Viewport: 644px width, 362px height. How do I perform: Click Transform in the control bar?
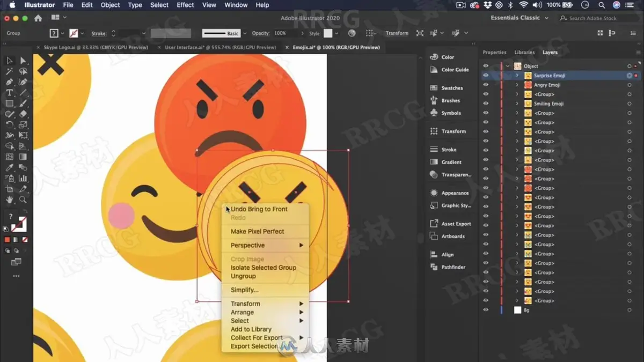point(397,33)
